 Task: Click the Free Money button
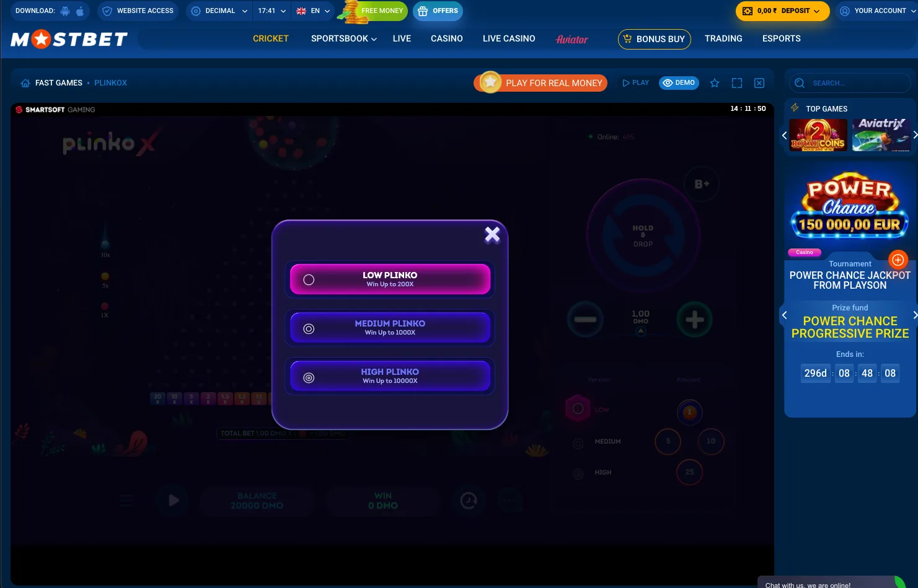click(376, 11)
